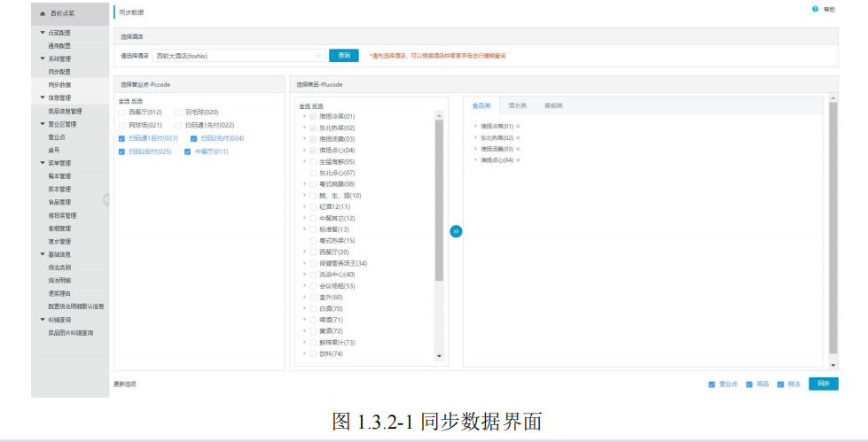Image resolution: width=868 pixels, height=442 pixels.
Task: Click the up arrow of Plucode tree scrollbar
Action: (439, 116)
